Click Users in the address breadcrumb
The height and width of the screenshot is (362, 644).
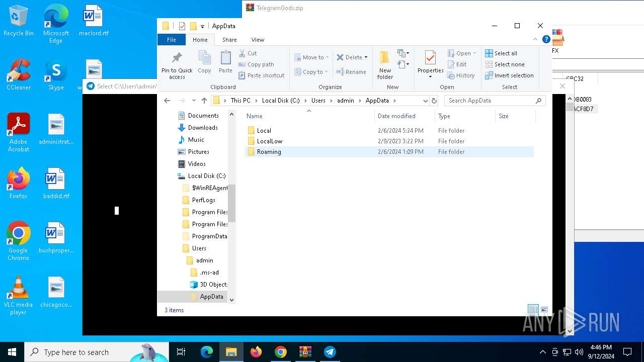pos(318,101)
